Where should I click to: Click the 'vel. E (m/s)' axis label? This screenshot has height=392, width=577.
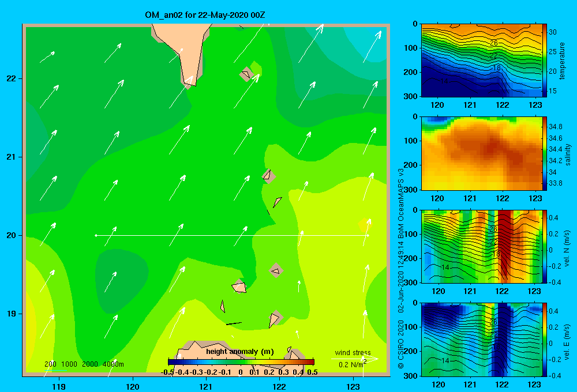tap(567, 341)
